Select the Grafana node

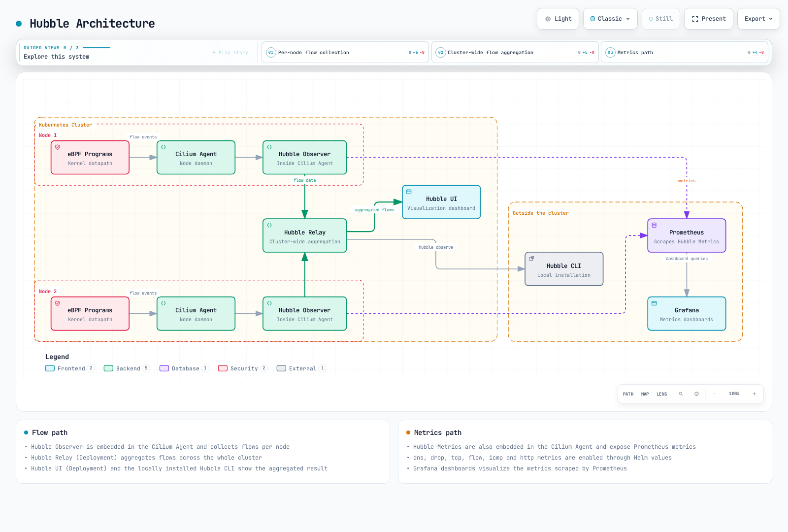pos(687,313)
